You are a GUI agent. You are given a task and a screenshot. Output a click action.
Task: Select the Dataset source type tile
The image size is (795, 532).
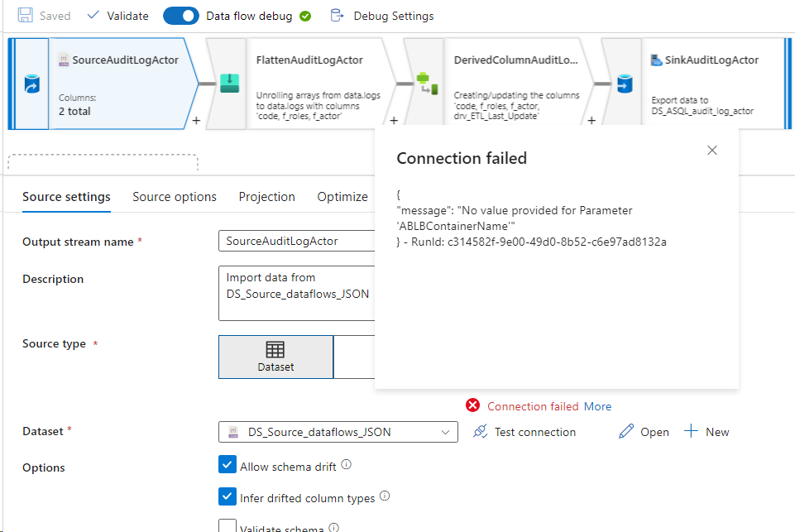(x=275, y=357)
